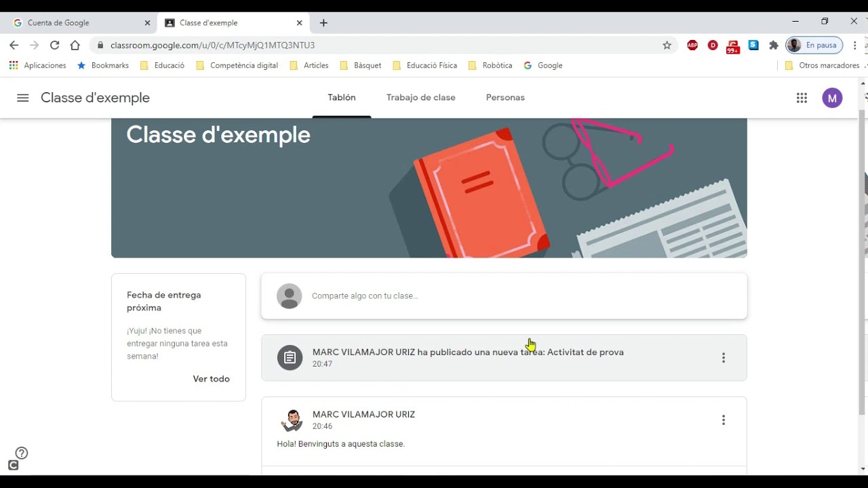The width and height of the screenshot is (868, 488).
Task: Open the Google bookmark
Action: [x=543, y=66]
